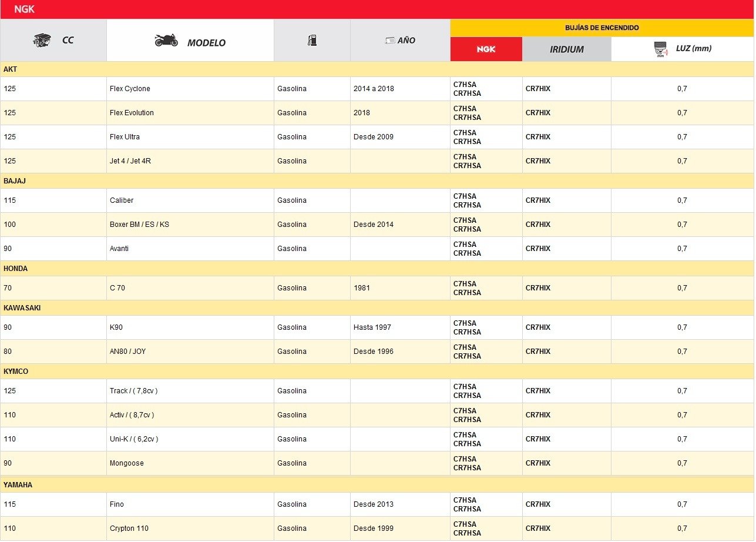Viewport: 756px width, 542px height.
Task: Click the AN80 / JOY model cell
Action: tap(190, 352)
